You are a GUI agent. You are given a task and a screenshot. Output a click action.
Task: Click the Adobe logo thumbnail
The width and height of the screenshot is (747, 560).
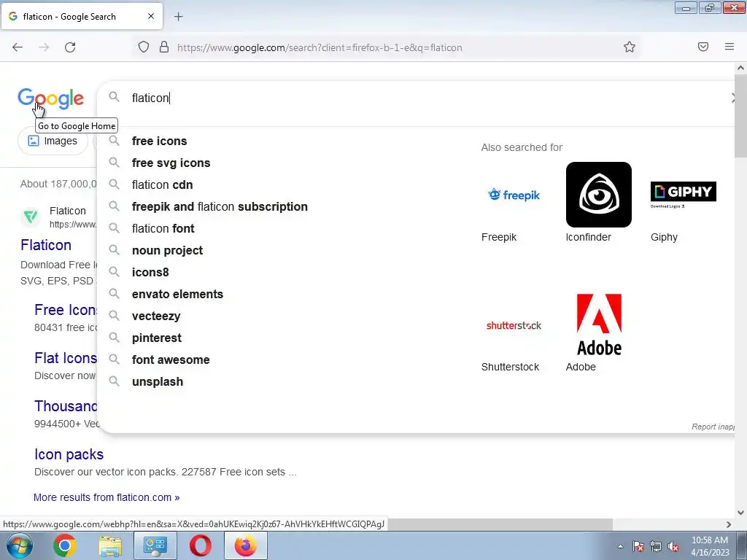599,325
